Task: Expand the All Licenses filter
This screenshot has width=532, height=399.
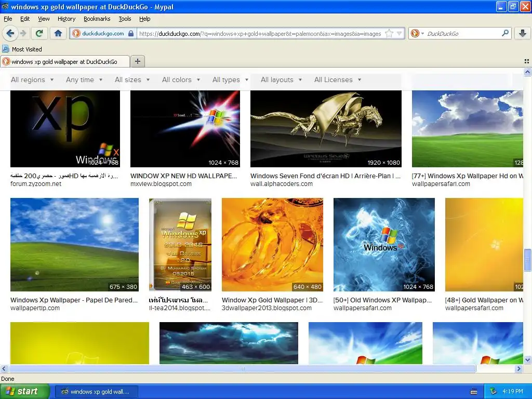Action: tap(338, 79)
